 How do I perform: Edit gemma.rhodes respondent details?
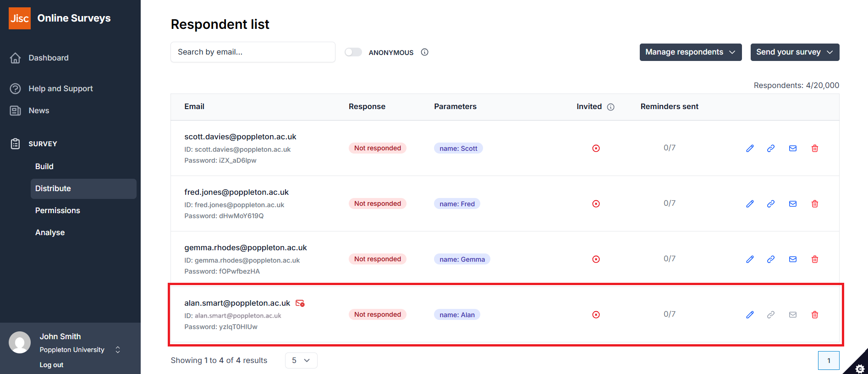pos(750,259)
